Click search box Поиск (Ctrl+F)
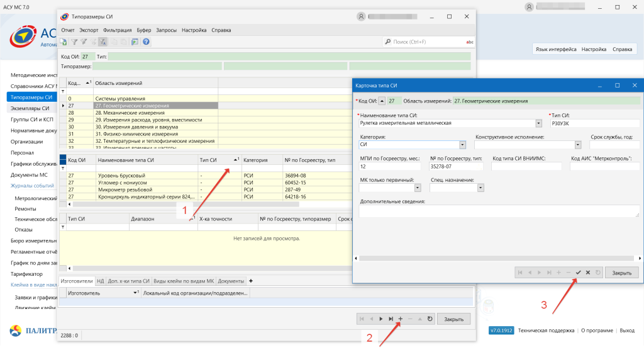This screenshot has width=644, height=350. (x=427, y=42)
